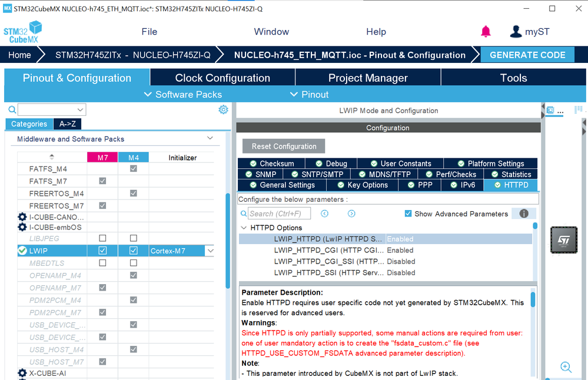588x380 pixels.
Task: Switch to A->Z view tab
Action: coord(68,124)
